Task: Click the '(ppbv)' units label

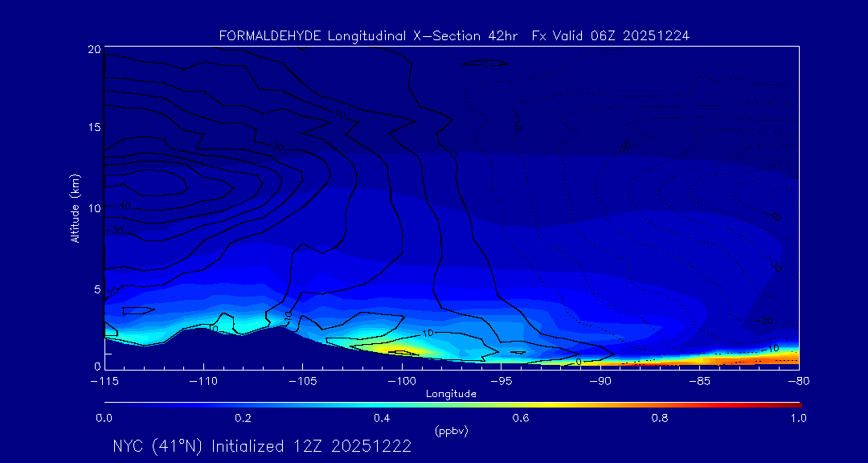Action: 452,431
